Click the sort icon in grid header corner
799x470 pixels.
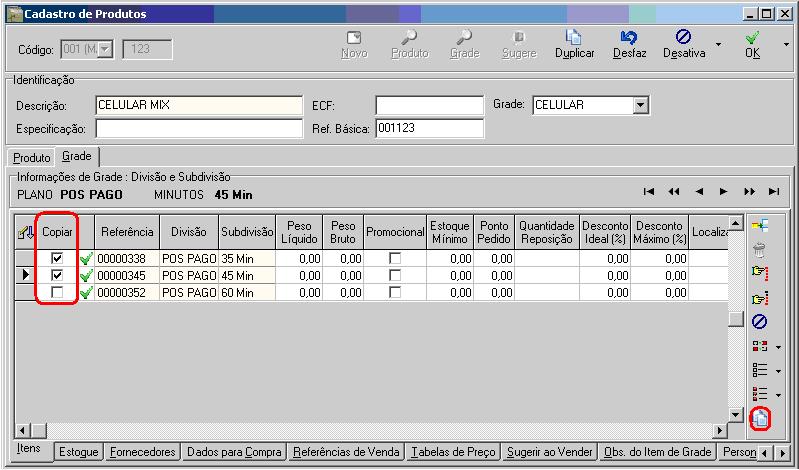pyautogui.click(x=25, y=232)
